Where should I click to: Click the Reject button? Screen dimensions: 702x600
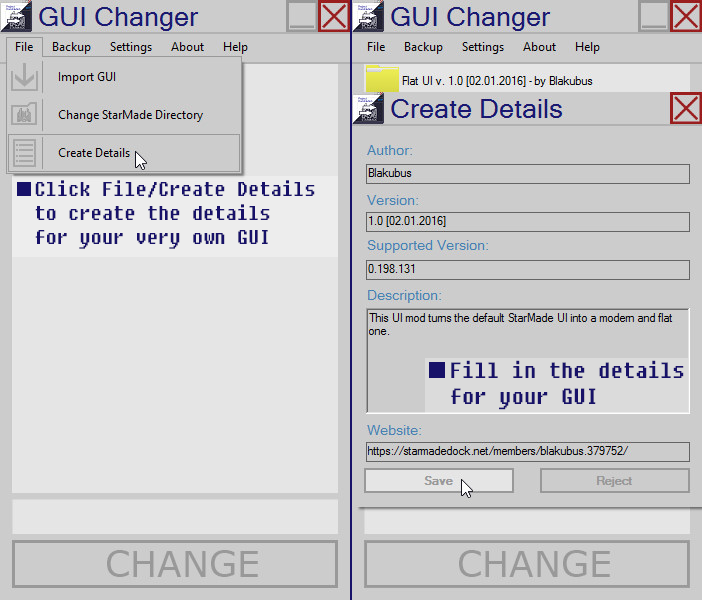pos(615,481)
